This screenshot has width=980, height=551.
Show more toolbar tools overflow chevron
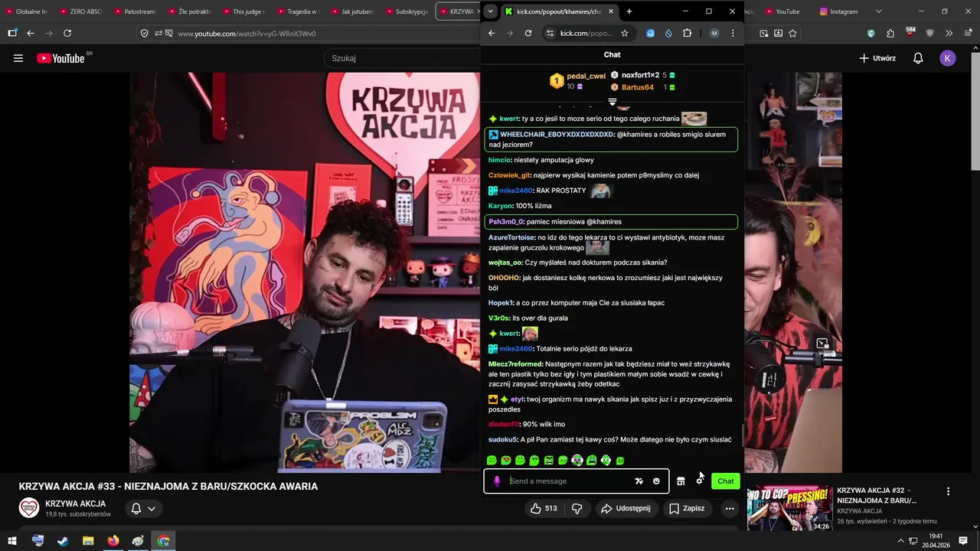949,34
